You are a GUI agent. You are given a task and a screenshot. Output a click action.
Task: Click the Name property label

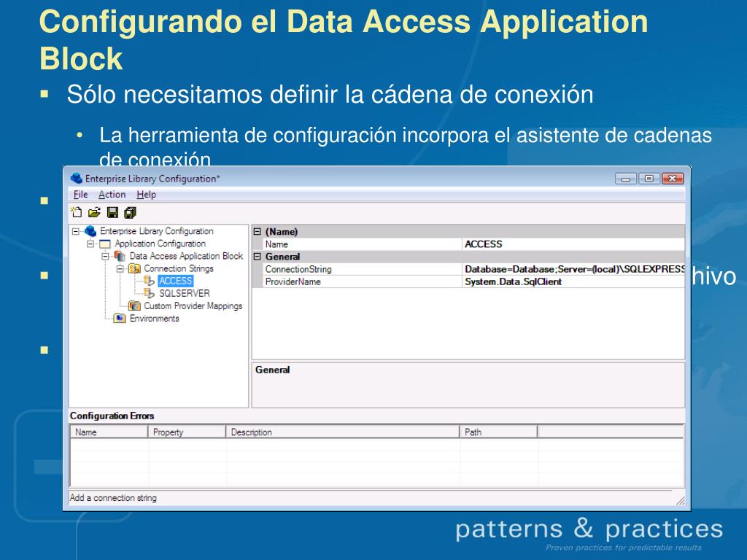click(x=276, y=244)
